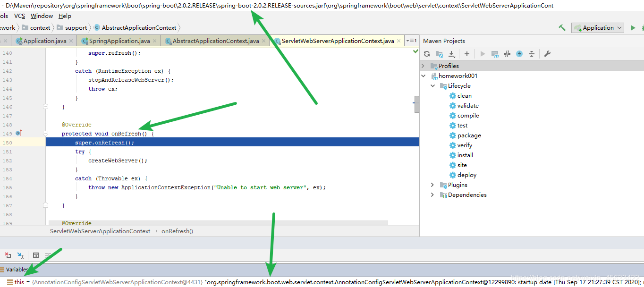Click the editor vertical scrollbar thumb
644x287 pixels.
pyautogui.click(x=417, y=104)
